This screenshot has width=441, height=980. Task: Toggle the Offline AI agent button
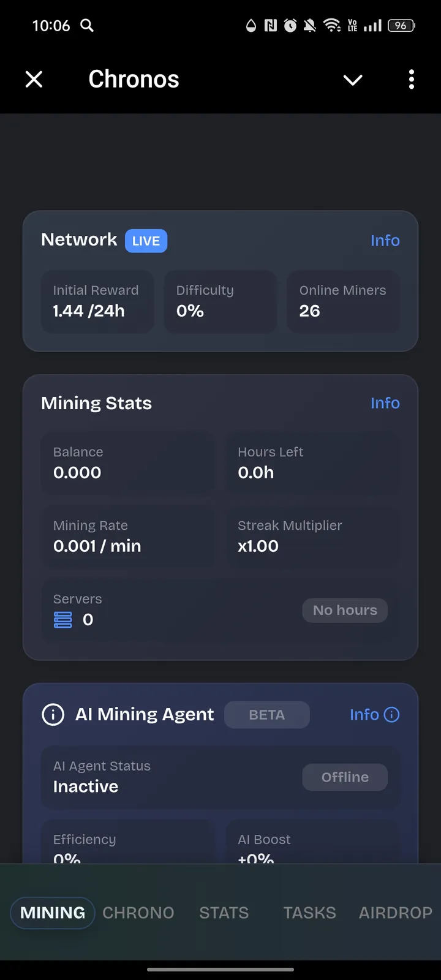point(345,777)
